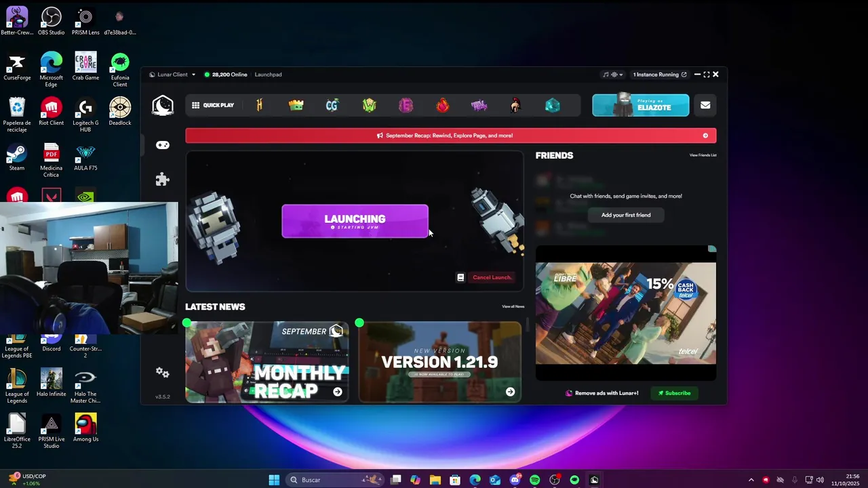Select the red flame server icon
Screen dimensions: 868x488
(442, 105)
